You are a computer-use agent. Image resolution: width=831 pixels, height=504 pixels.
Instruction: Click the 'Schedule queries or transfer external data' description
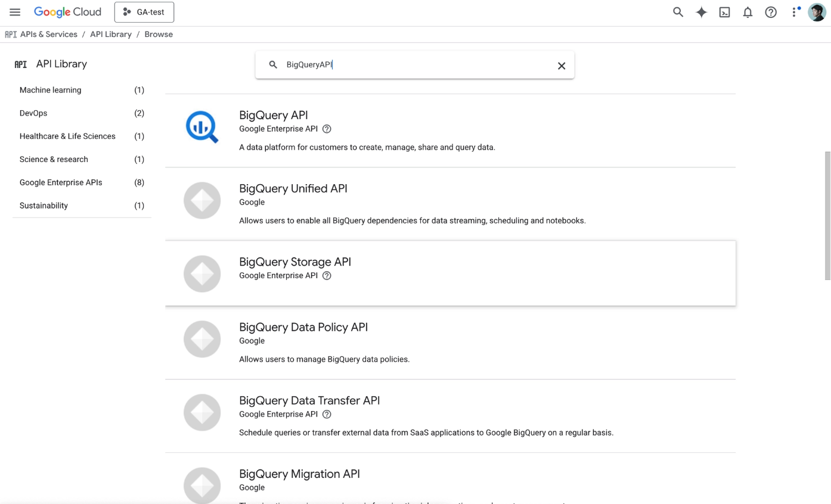(x=426, y=433)
